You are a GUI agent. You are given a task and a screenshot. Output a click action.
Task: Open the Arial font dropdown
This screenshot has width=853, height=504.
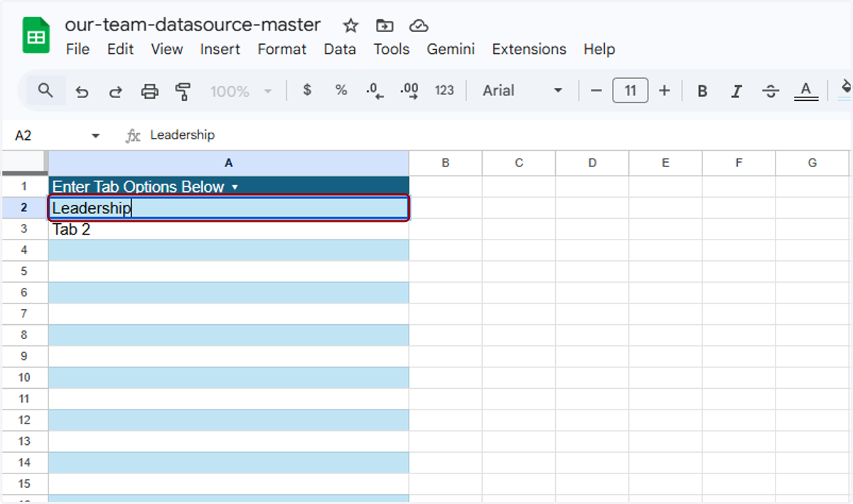[522, 90]
